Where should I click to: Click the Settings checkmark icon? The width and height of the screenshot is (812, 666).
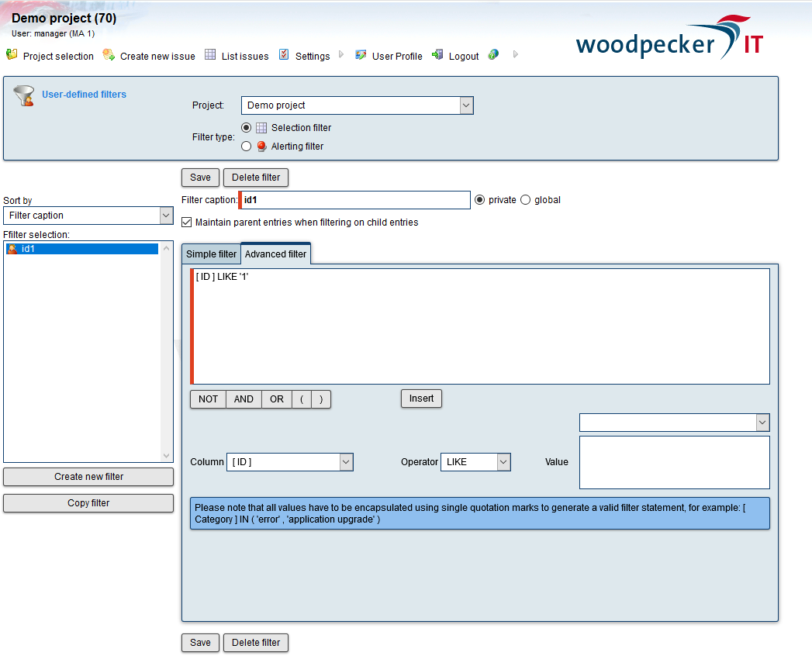point(285,54)
